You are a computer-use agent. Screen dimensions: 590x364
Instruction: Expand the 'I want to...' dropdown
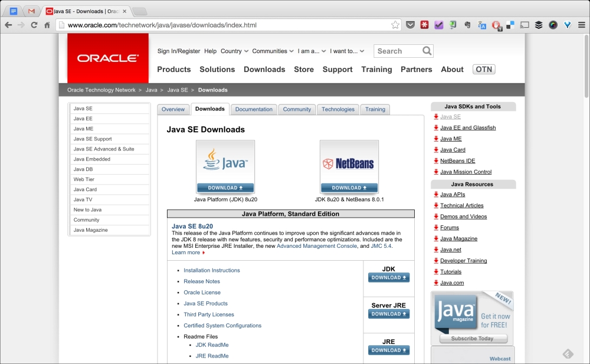pyautogui.click(x=347, y=51)
